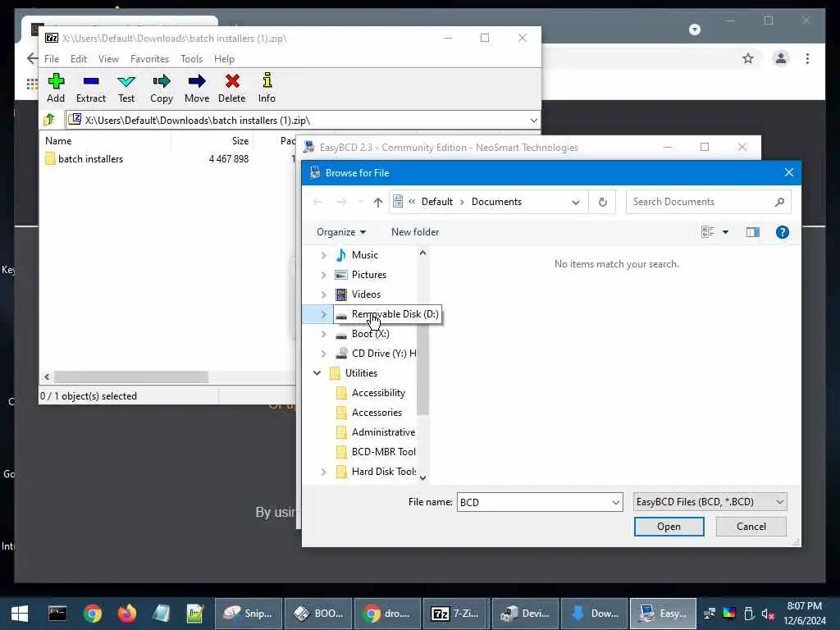Open the more view options arrow
This screenshot has width=840, height=630.
pyautogui.click(x=725, y=232)
